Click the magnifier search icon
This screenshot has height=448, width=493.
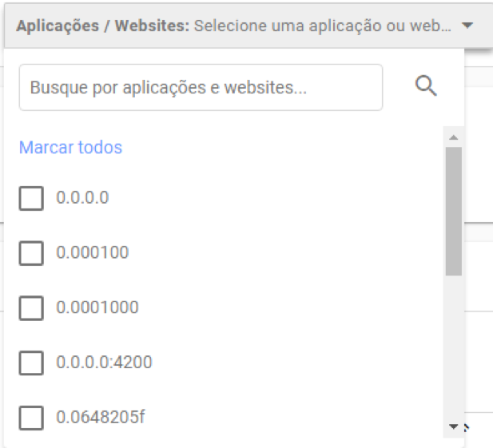click(427, 87)
